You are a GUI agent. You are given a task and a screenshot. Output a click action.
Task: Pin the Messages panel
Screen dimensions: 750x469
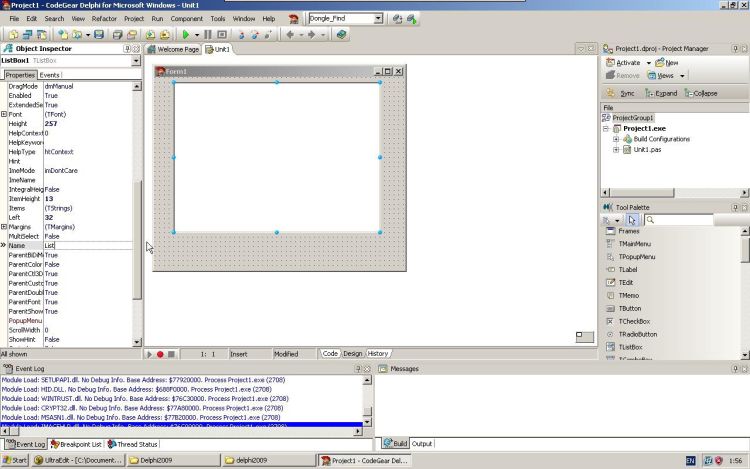[x=735, y=369]
